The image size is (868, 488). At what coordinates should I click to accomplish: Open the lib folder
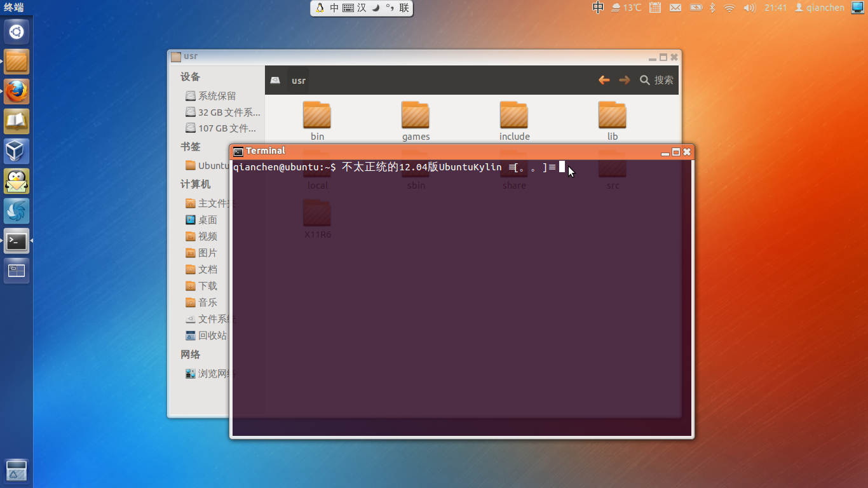[x=613, y=121]
